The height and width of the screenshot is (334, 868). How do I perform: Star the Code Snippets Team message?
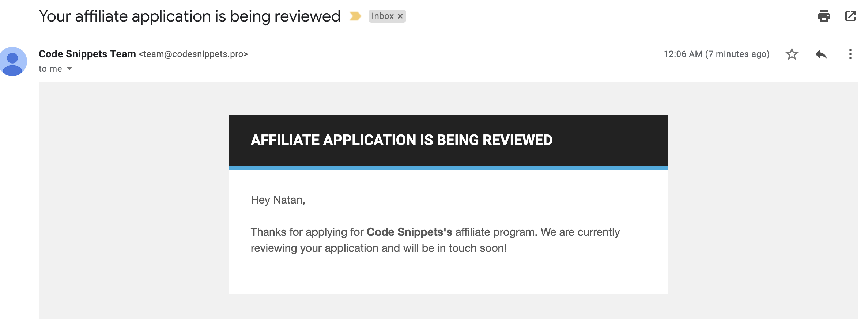pos(792,54)
